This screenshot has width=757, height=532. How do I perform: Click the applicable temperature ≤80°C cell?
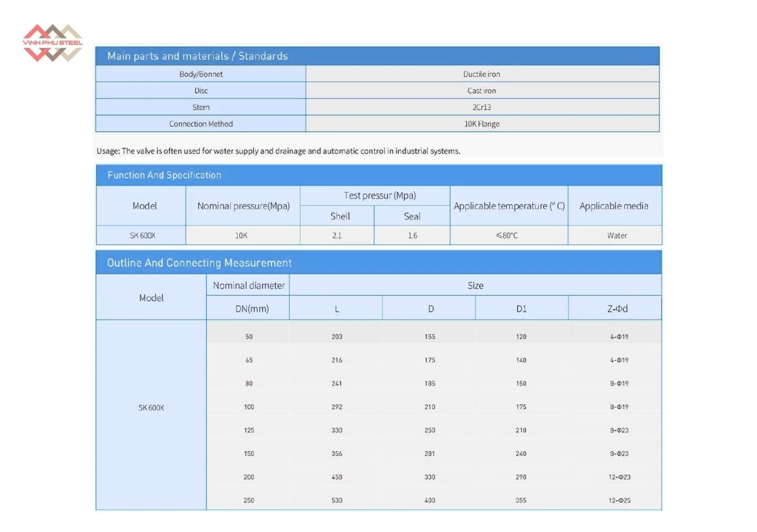tap(509, 235)
